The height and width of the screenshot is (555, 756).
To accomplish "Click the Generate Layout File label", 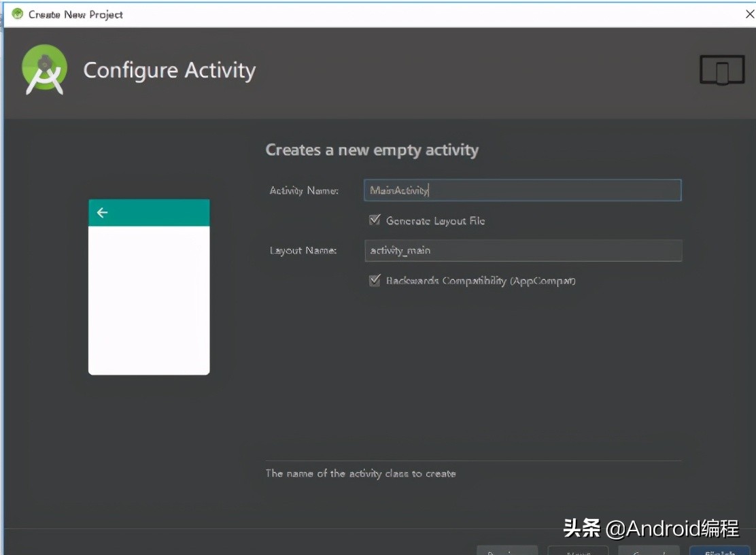I will pyautogui.click(x=435, y=221).
